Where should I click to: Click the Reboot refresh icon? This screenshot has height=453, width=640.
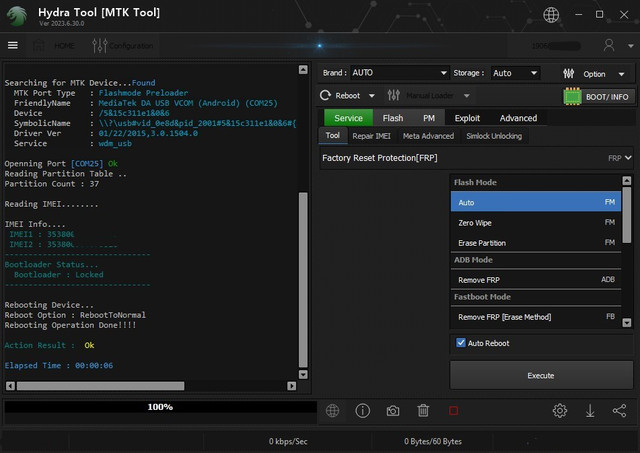(325, 95)
